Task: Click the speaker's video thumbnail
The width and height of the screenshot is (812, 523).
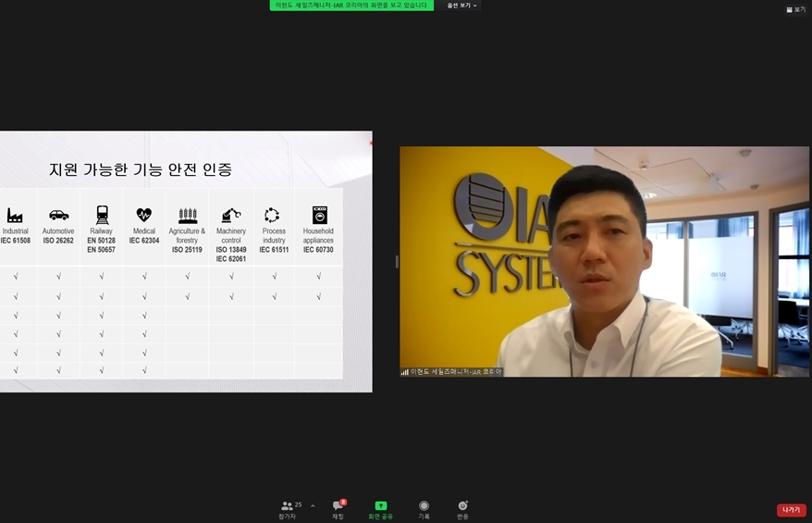Action: (x=604, y=261)
